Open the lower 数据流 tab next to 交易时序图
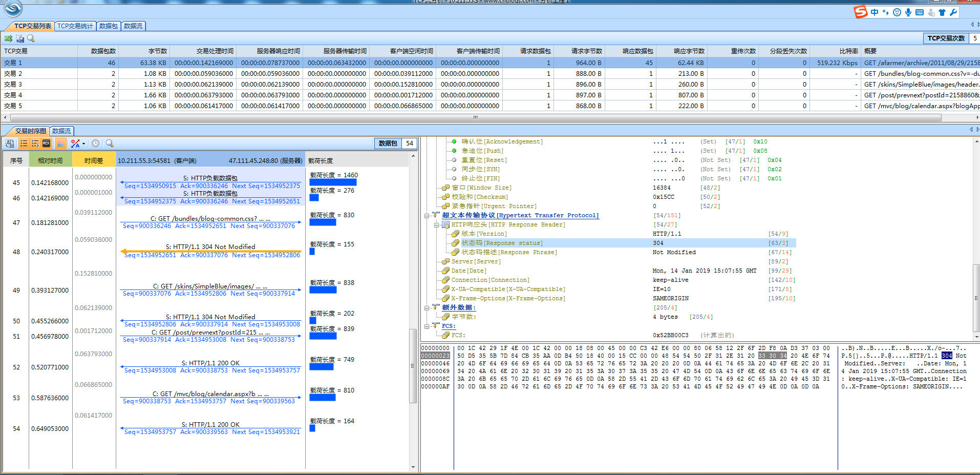The height and width of the screenshot is (475, 980). tap(61, 131)
